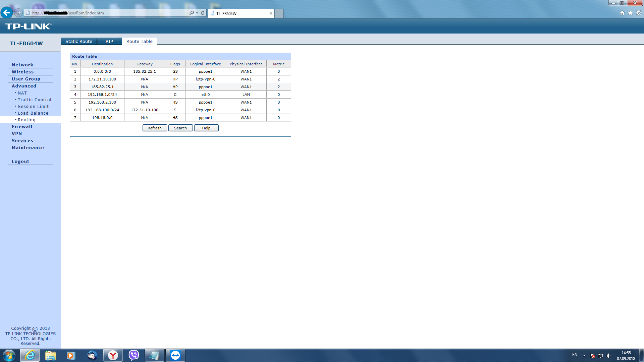Open the Wireless menu section

click(23, 72)
